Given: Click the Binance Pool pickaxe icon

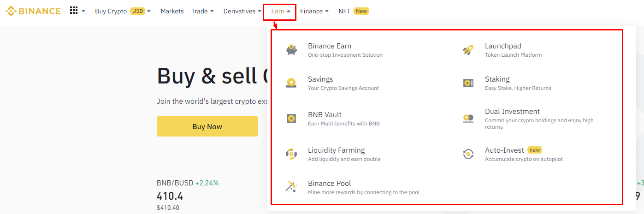Looking at the screenshot, I should click(291, 187).
